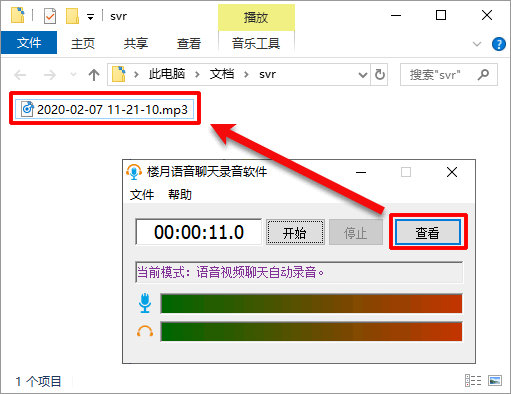
Task: Click the magnifying glass search icon
Action: (483, 75)
